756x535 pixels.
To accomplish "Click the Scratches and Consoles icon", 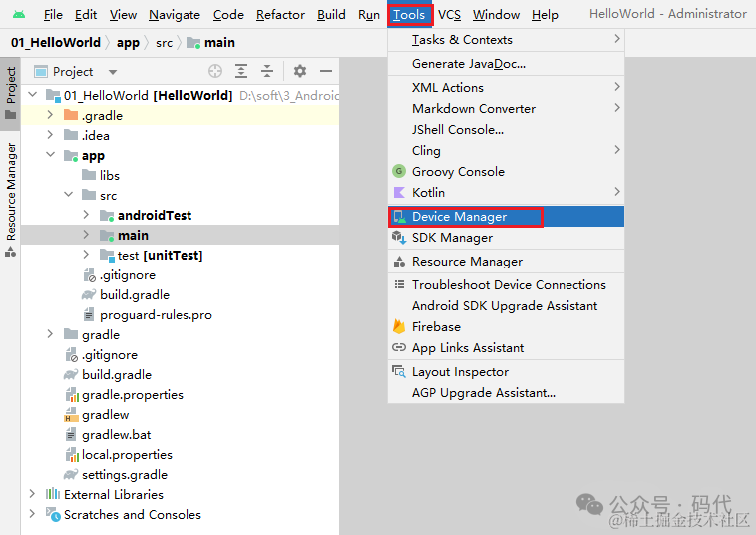I will point(53,514).
